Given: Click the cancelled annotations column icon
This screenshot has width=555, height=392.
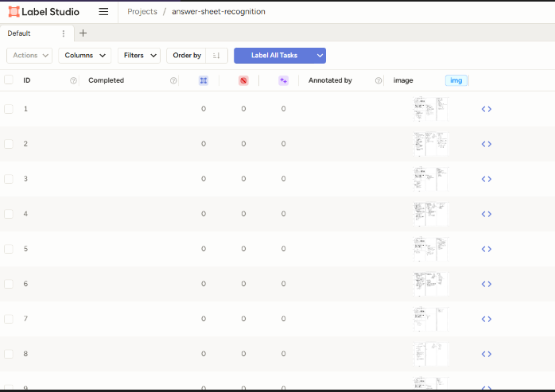Looking at the screenshot, I should [x=243, y=80].
